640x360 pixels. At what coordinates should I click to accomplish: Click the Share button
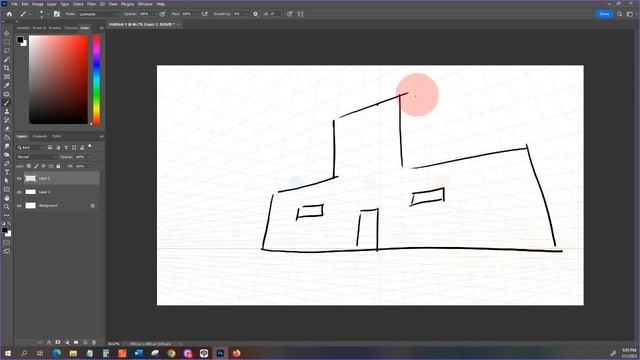pyautogui.click(x=604, y=14)
